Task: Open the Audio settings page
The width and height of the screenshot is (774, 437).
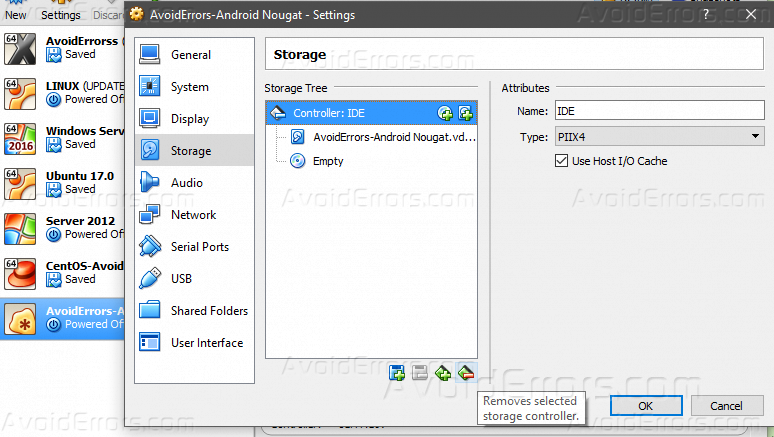Action: pyautogui.click(x=186, y=183)
